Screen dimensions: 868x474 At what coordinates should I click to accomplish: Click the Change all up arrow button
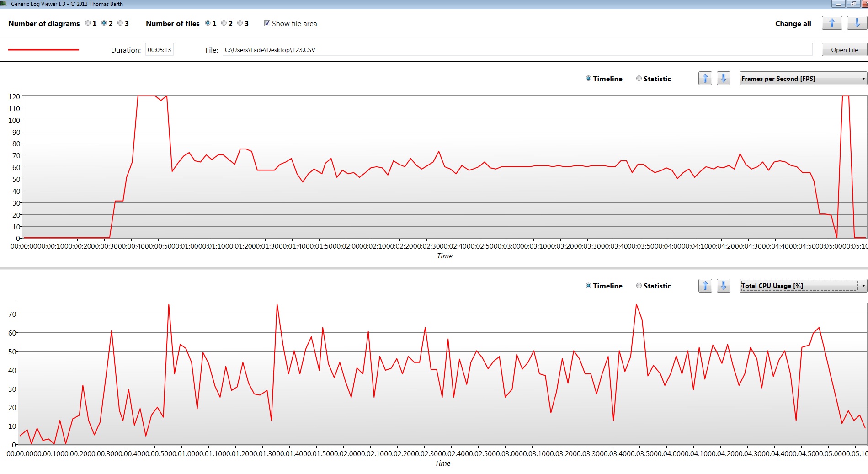coord(832,23)
